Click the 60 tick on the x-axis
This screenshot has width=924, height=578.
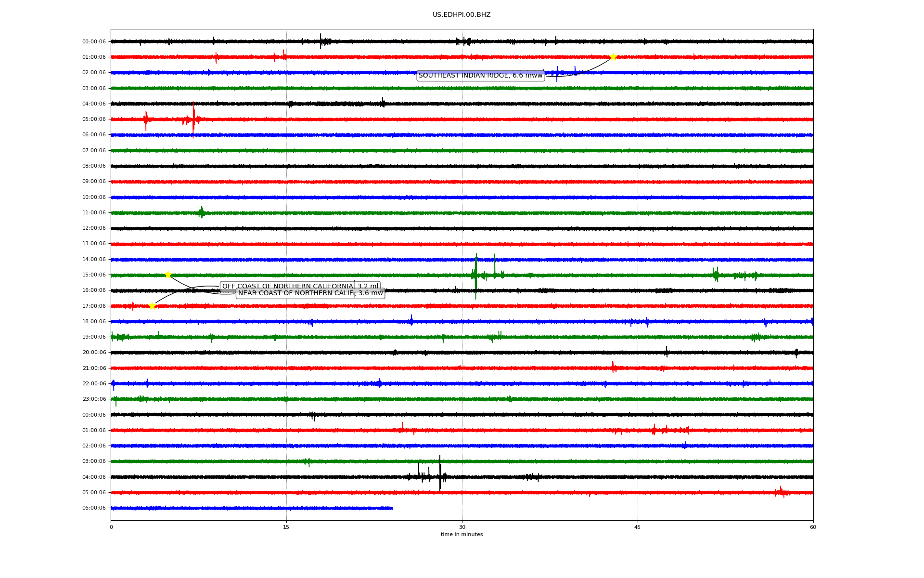tap(813, 527)
